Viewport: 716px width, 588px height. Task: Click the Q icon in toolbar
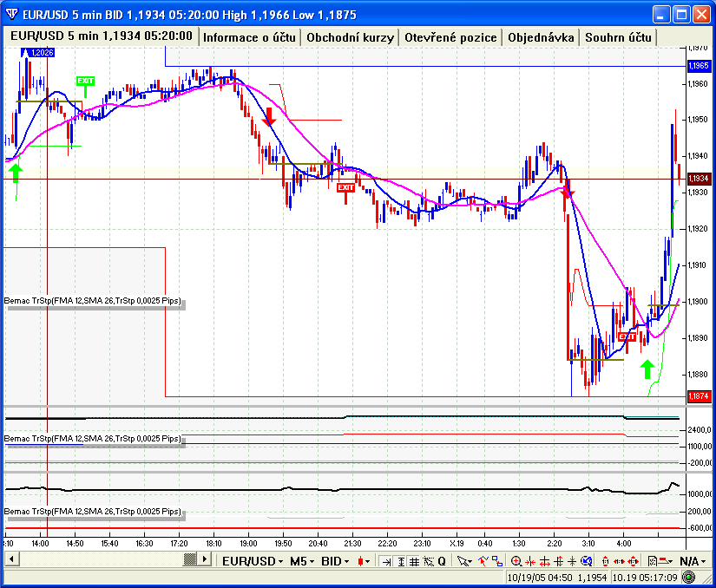441,561
